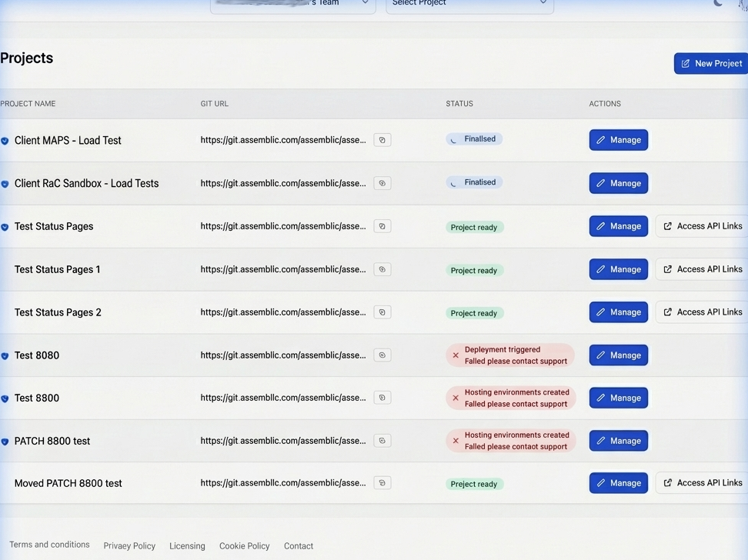Screen dimensions: 748x560
Task: Copy the git URL for Moved PATCH 8800 test
Action: [382, 482]
